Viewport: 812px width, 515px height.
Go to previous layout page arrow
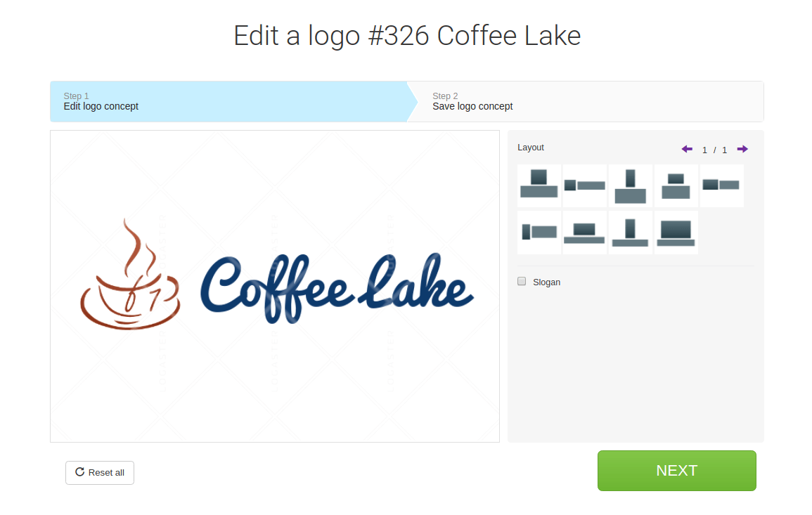coord(687,149)
